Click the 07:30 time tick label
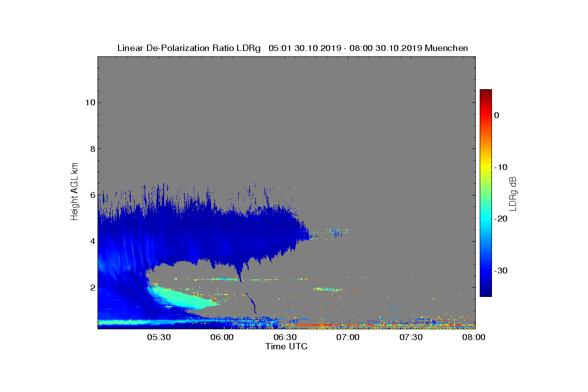588x392 pixels. [411, 337]
